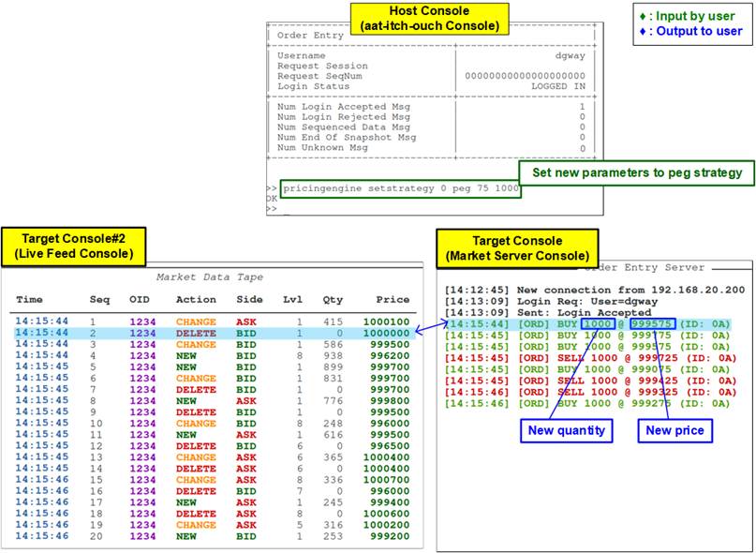Select the Market Server Console title label
Viewport: 756px width, 553px height.
point(517,247)
